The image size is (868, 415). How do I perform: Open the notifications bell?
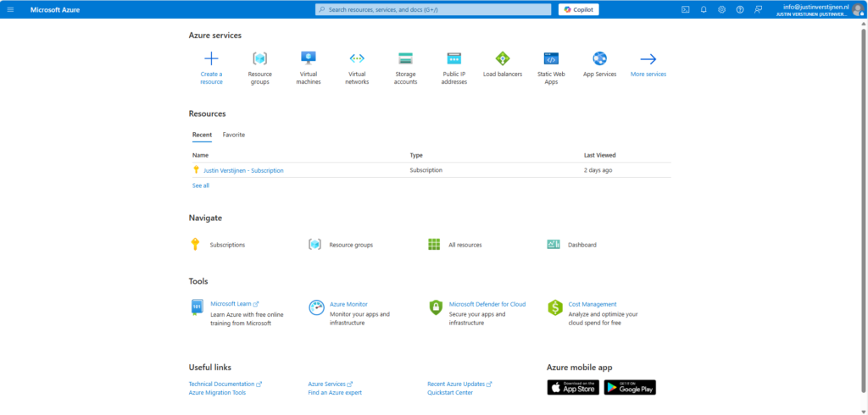tap(704, 9)
